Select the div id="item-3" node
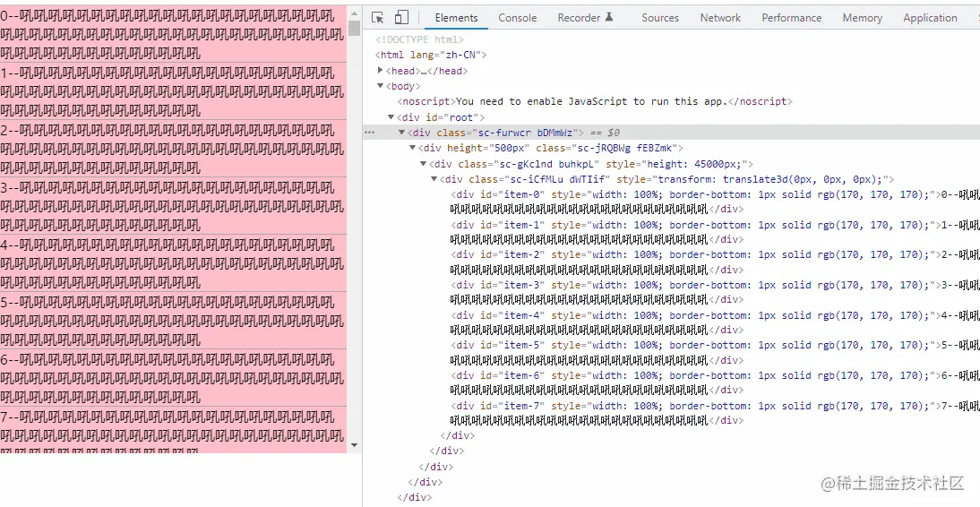The width and height of the screenshot is (980, 507). [x=715, y=292]
